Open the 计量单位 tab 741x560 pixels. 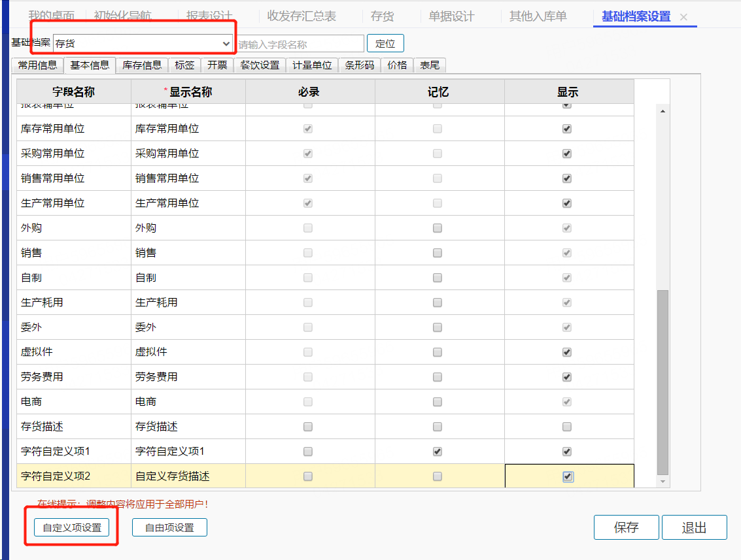313,65
